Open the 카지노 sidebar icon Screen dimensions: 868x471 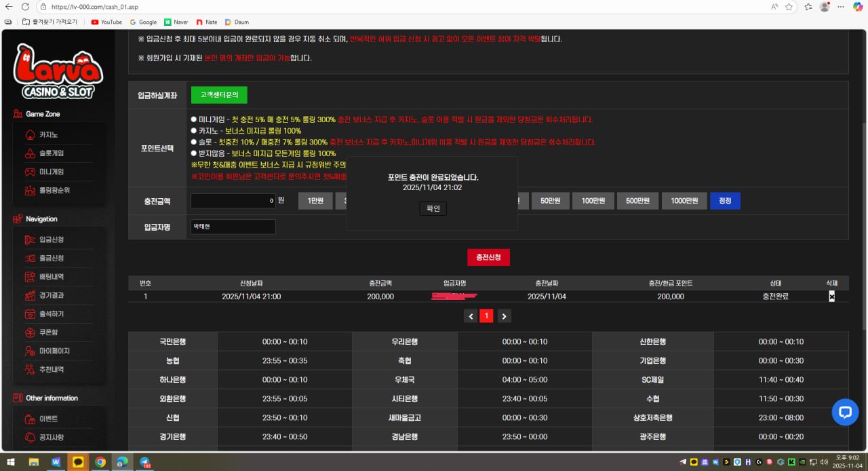[x=30, y=135]
